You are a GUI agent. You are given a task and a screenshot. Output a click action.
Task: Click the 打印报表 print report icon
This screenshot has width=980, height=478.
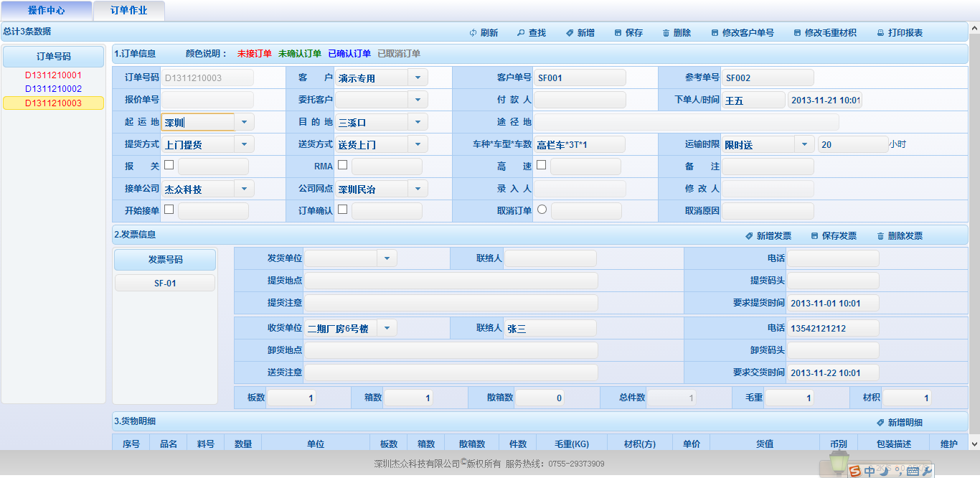click(880, 33)
